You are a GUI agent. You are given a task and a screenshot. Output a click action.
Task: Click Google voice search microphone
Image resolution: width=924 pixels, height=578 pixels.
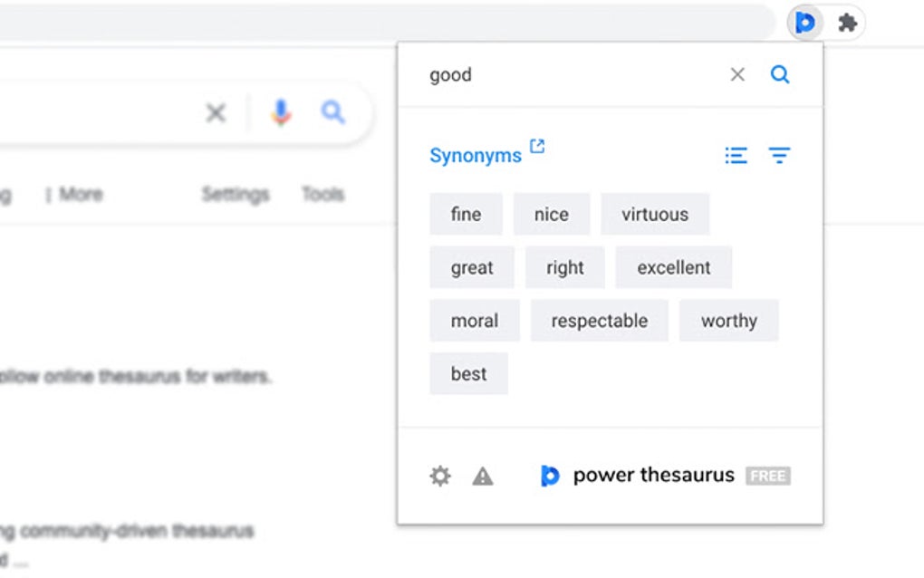(x=280, y=112)
